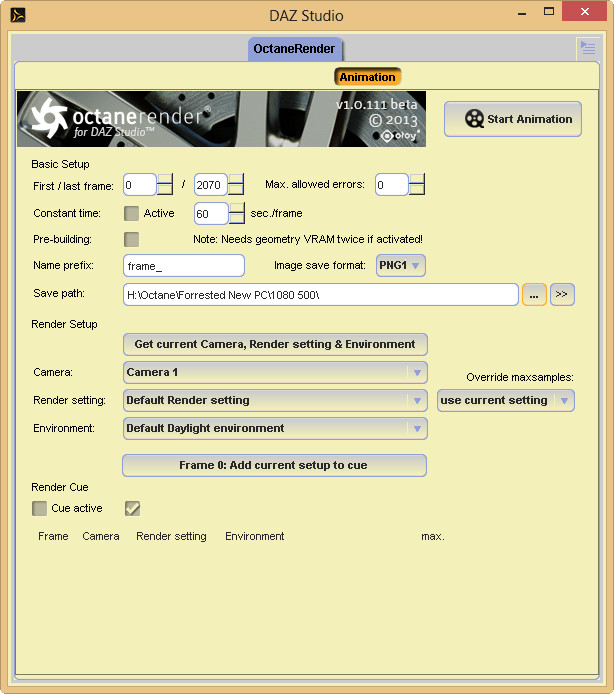Click the Camera column header in Render Cue
The height and width of the screenshot is (694, 614).
click(101, 536)
